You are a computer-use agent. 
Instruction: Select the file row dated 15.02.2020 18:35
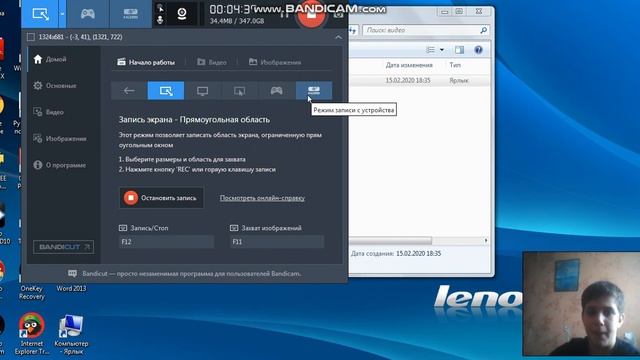(x=419, y=80)
